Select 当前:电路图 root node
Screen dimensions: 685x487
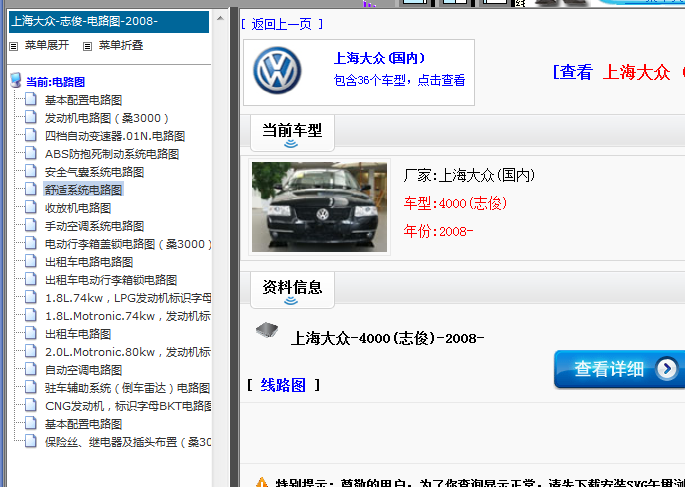coord(55,82)
